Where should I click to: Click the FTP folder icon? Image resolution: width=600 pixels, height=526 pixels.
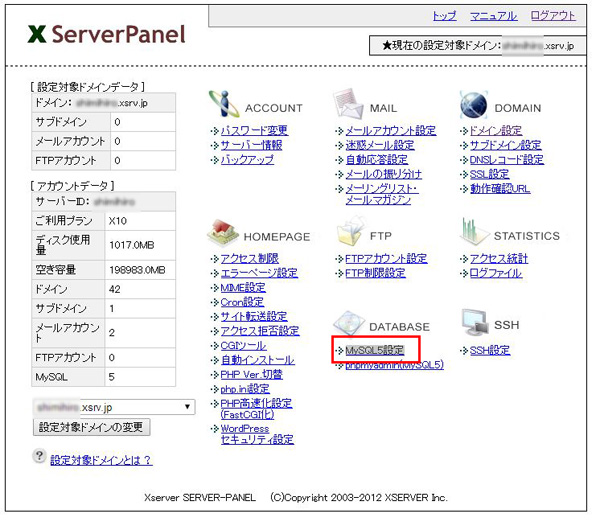[351, 231]
